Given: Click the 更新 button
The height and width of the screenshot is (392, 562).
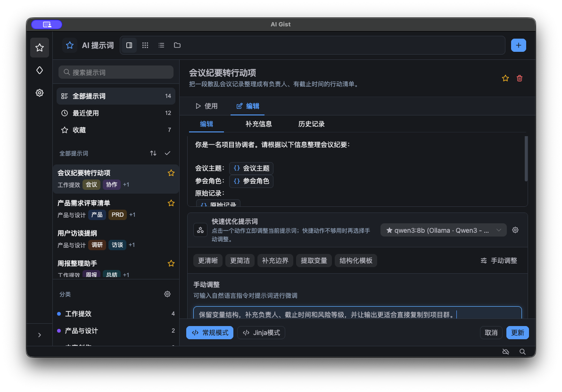Looking at the screenshot, I should coord(518,333).
